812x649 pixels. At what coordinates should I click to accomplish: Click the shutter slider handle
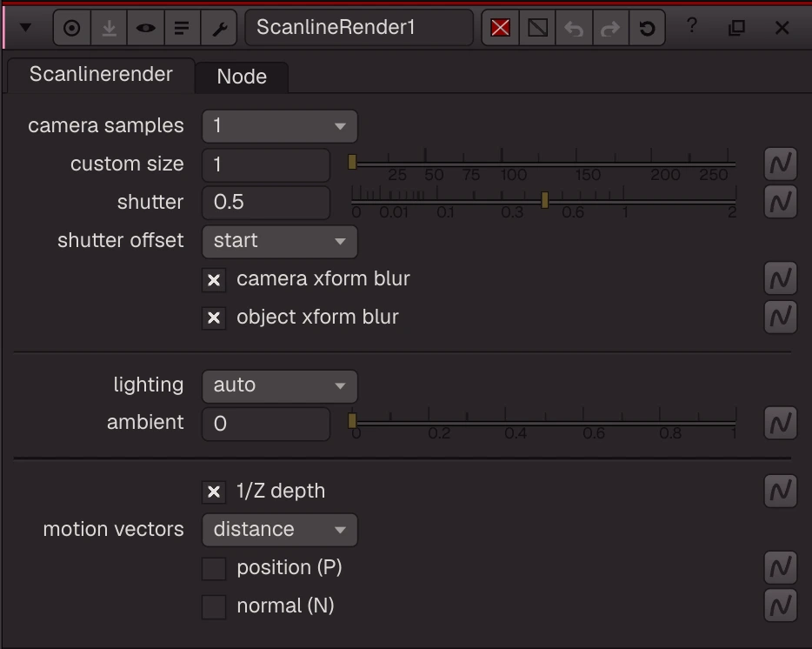[545, 200]
